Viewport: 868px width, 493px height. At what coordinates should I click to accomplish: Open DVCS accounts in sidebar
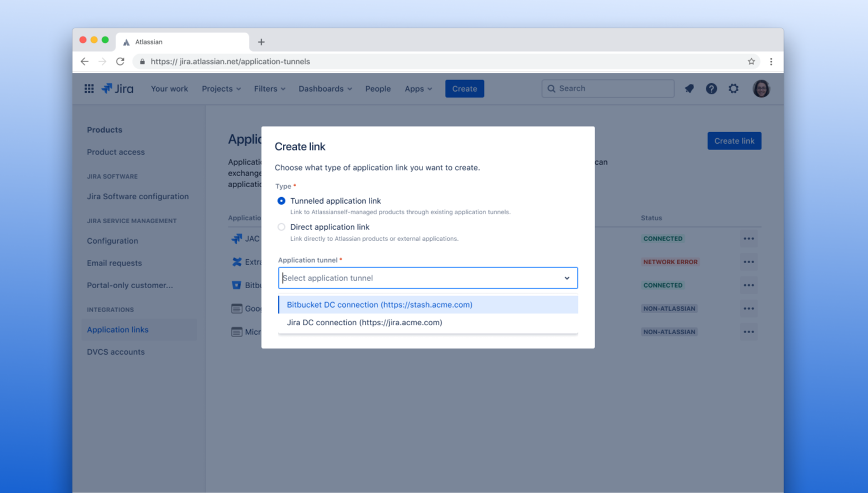pos(116,352)
